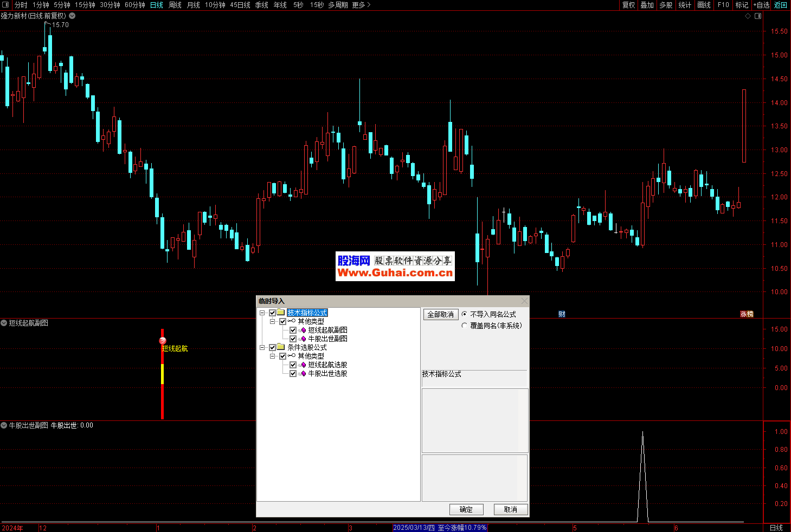
Task: Select the 日线 period tab
Action: pyautogui.click(x=157, y=5)
